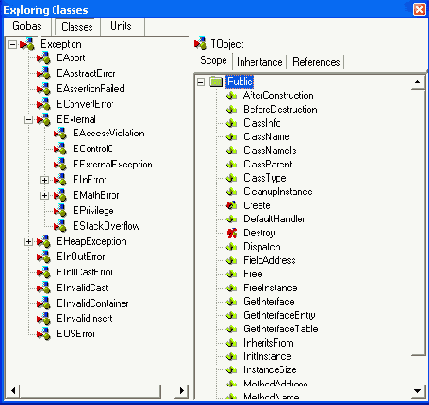Expand the EHeapException node
This screenshot has height=405, width=429.
(29, 241)
